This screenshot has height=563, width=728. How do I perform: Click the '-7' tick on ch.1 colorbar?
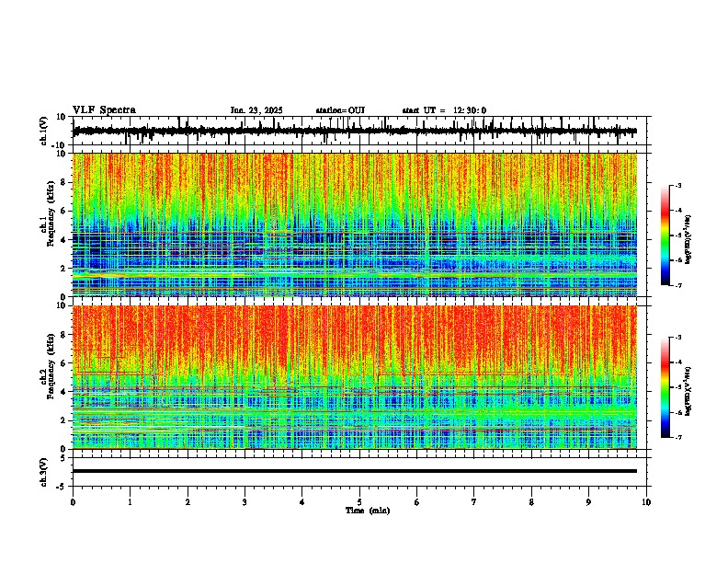[x=678, y=285]
